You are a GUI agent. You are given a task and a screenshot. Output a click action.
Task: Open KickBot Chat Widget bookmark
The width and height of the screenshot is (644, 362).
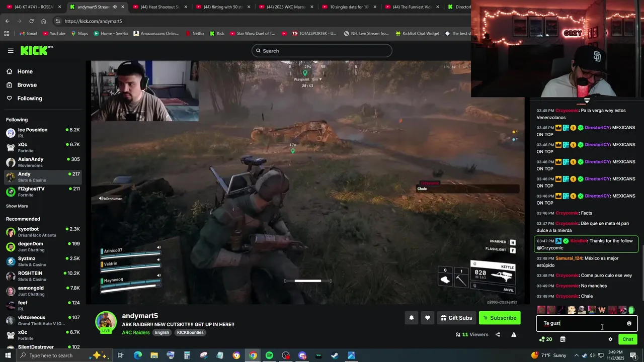tap(417, 34)
